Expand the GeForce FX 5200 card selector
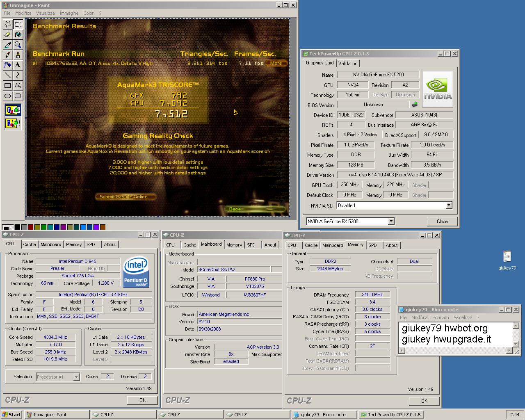 391,221
